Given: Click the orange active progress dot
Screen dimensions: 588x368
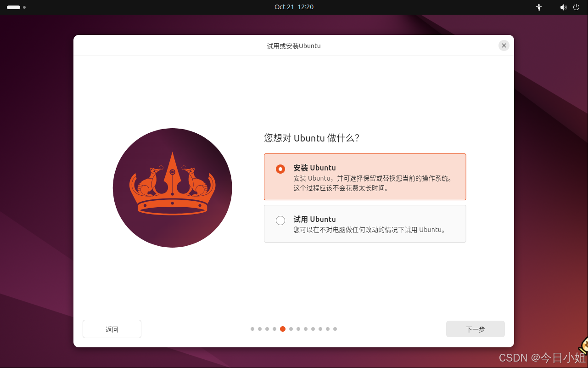Looking at the screenshot, I should (282, 329).
